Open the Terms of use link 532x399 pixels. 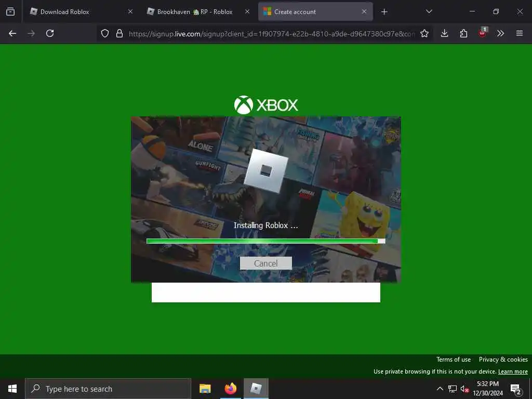(453, 360)
